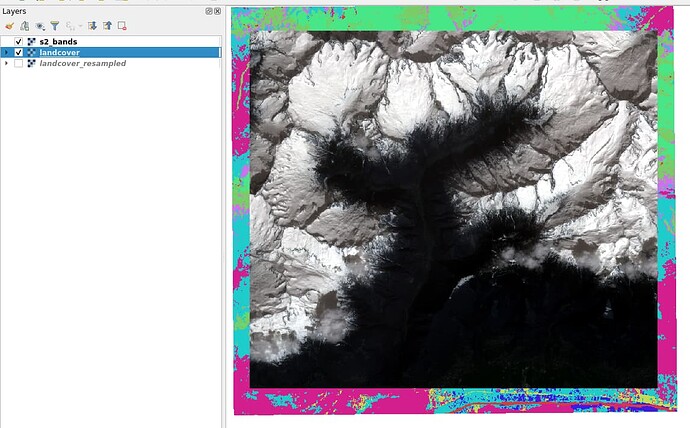Expand the landcover_resampled layer tree
Viewport: 690px width, 428px height.
[7, 63]
